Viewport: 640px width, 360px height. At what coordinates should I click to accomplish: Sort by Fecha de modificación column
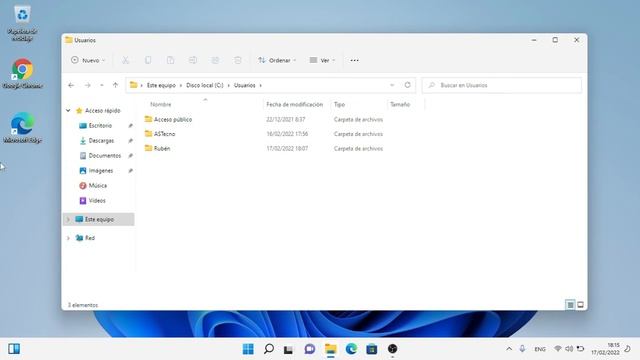pos(294,104)
